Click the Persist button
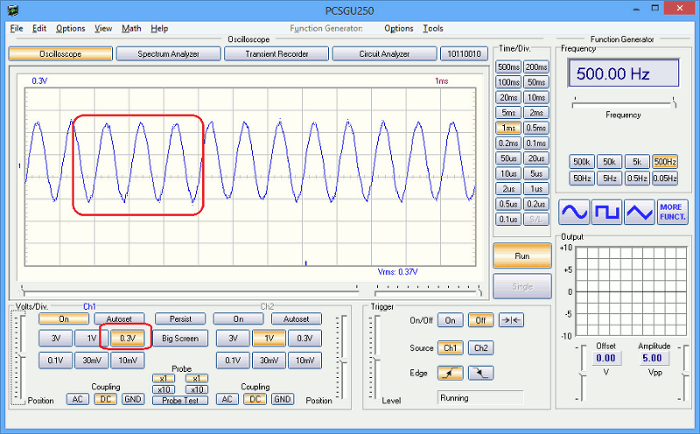The width and height of the screenshot is (700, 434). pos(180,319)
